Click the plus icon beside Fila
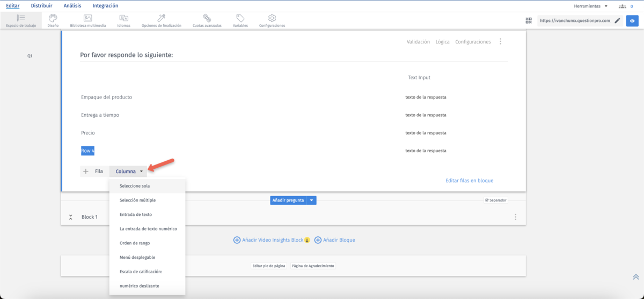 (86, 171)
